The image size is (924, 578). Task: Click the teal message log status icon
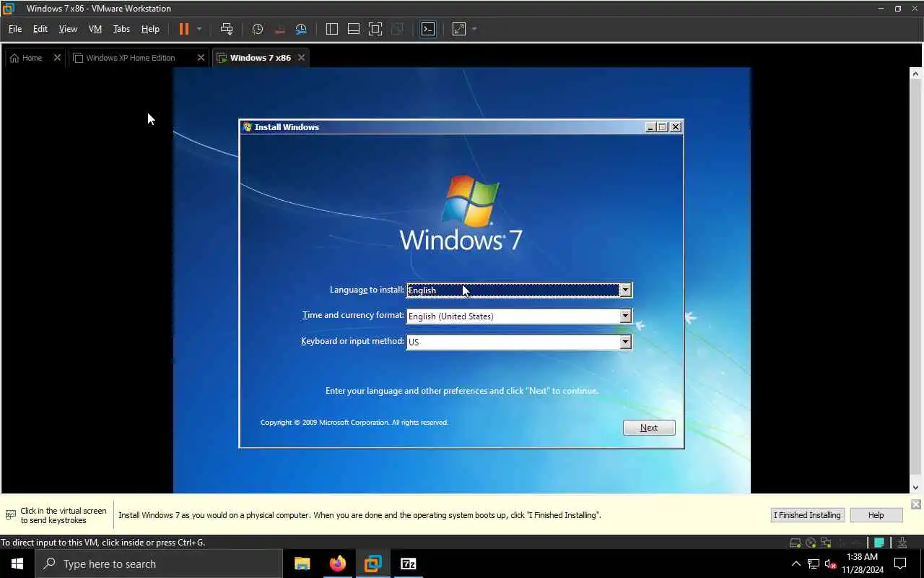point(879,543)
